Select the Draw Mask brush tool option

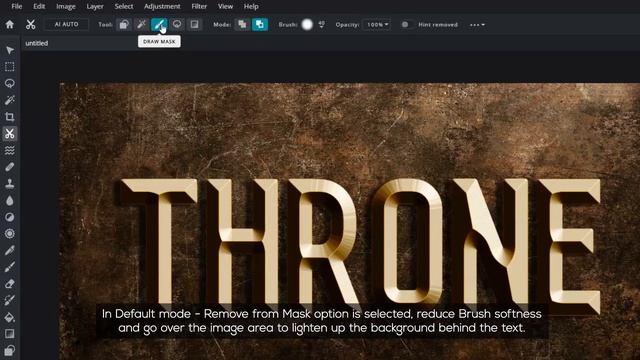pyautogui.click(x=159, y=24)
